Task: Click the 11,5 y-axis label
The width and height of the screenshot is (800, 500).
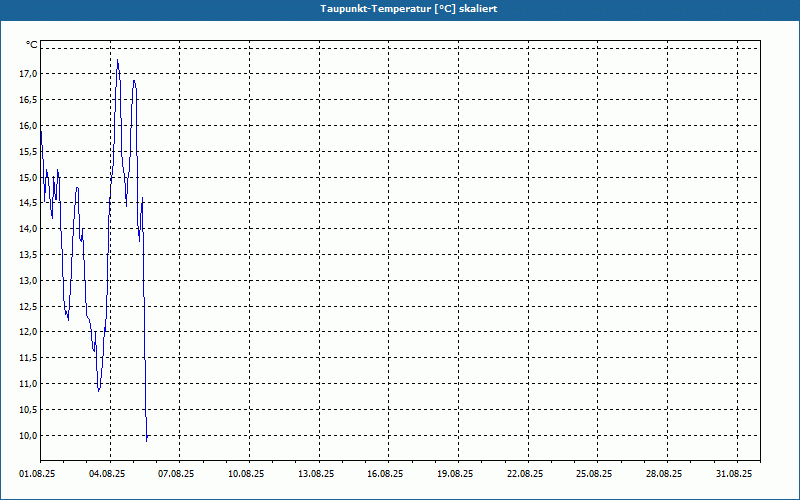Action: tap(28, 358)
